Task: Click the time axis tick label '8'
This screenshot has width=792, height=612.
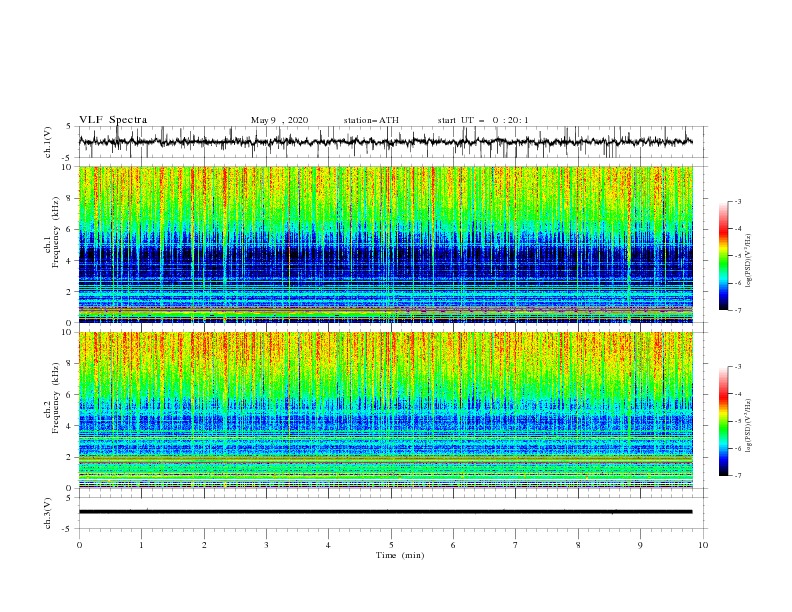Action: 578,545
